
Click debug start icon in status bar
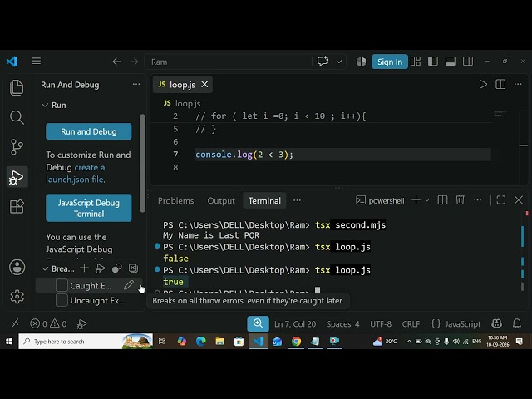click(81, 324)
